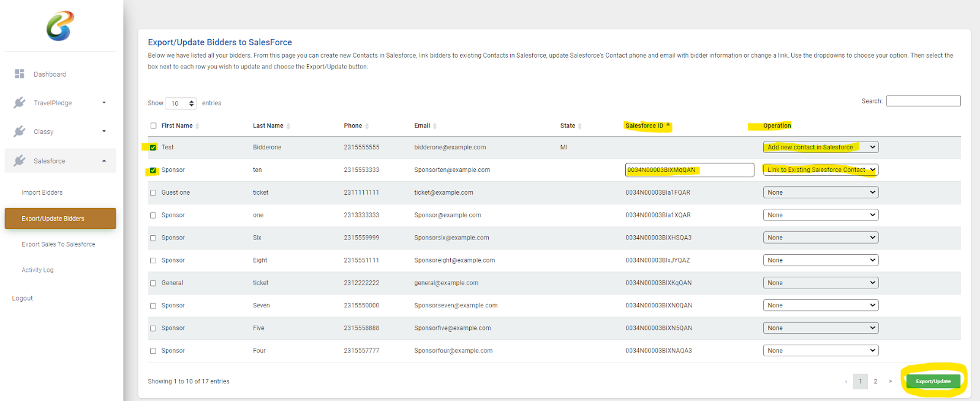Image resolution: width=980 pixels, height=401 pixels.
Task: Go to page 2
Action: (x=875, y=381)
